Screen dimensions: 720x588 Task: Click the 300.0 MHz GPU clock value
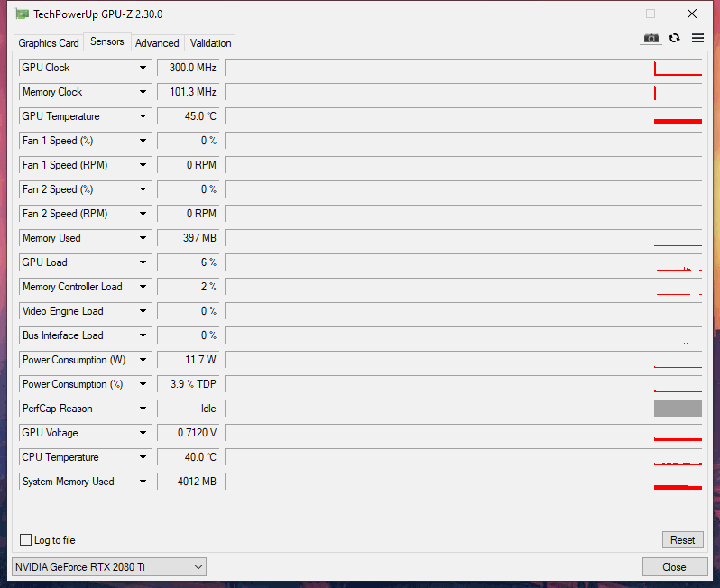click(x=189, y=68)
